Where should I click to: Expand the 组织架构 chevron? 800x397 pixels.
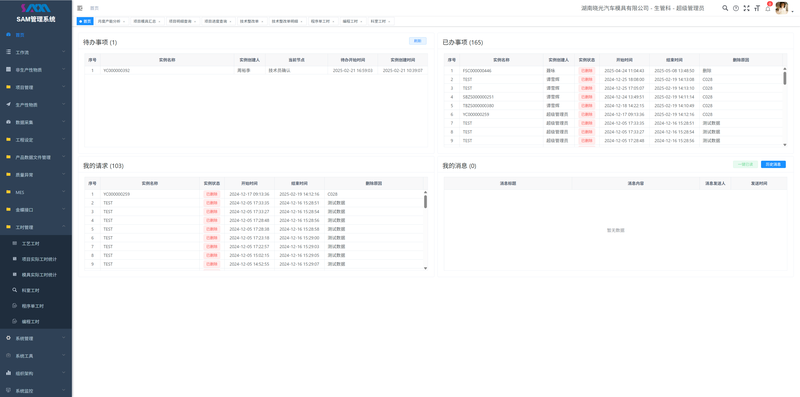(64, 373)
